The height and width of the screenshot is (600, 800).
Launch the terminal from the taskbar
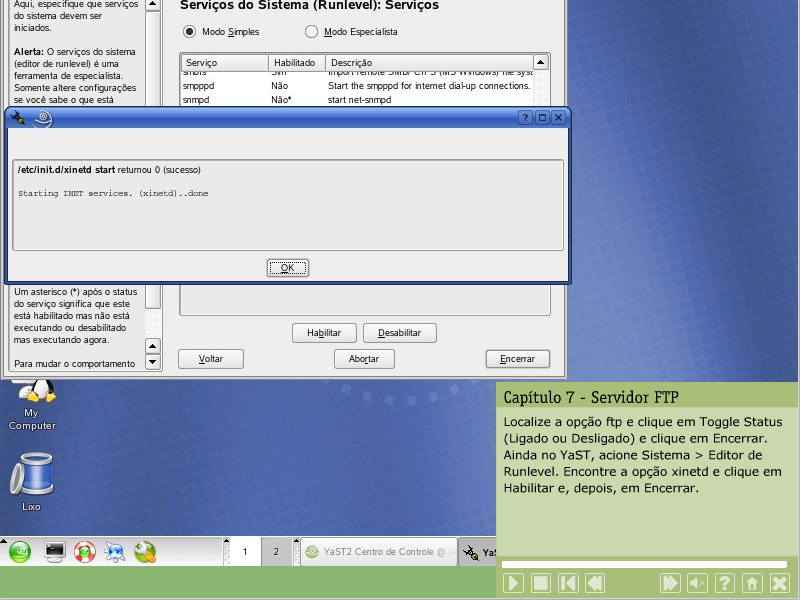[x=54, y=552]
